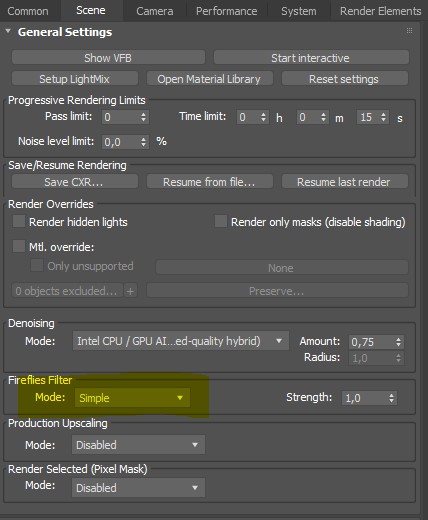Open Render Selected Mode dropdown
This screenshot has height=520, width=428.
(x=138, y=488)
